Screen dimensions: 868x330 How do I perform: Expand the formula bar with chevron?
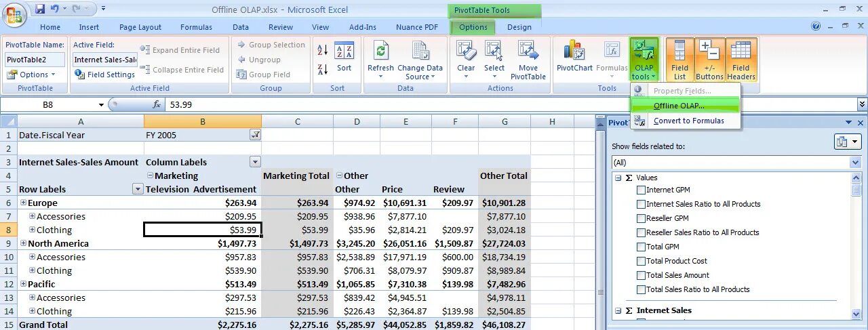(862, 104)
